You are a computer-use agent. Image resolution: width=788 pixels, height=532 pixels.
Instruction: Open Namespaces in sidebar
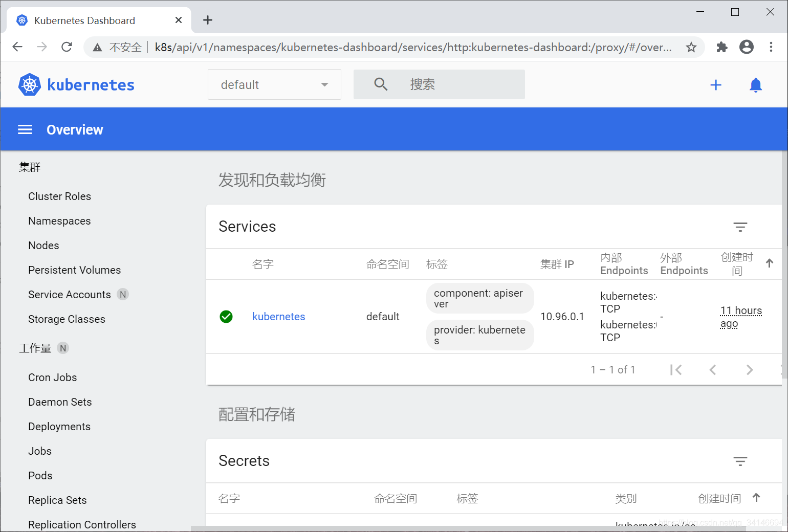point(59,221)
